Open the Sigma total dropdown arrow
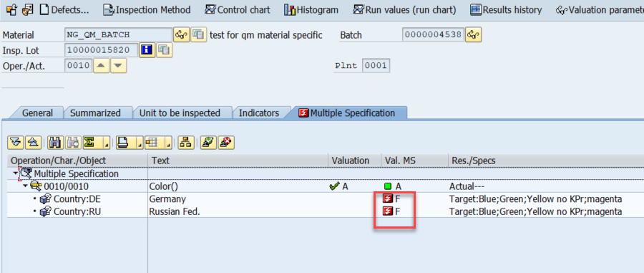 107,143
